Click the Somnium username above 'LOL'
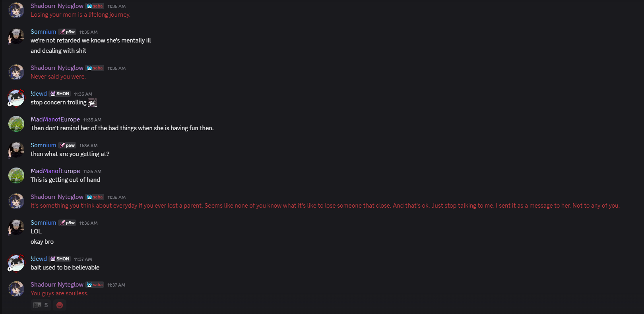The width and height of the screenshot is (644, 314). 43,223
